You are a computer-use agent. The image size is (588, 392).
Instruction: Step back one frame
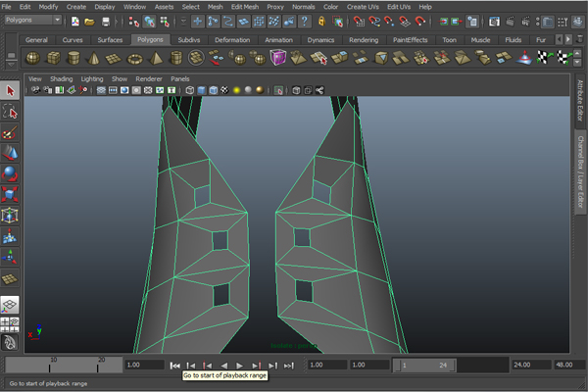[x=191, y=366]
